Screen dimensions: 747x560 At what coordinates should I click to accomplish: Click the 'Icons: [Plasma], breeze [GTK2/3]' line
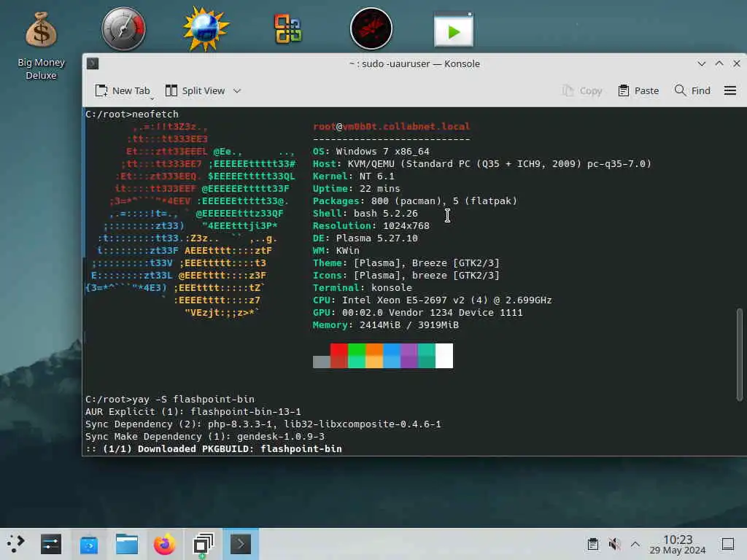tap(406, 275)
